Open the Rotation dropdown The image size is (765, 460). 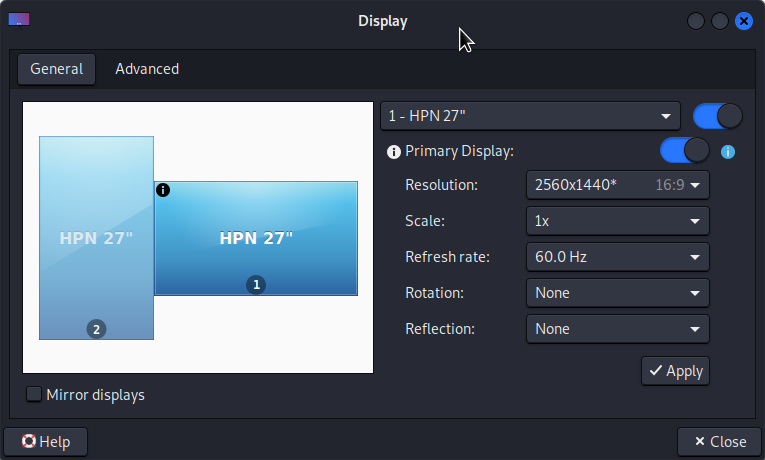coord(617,293)
